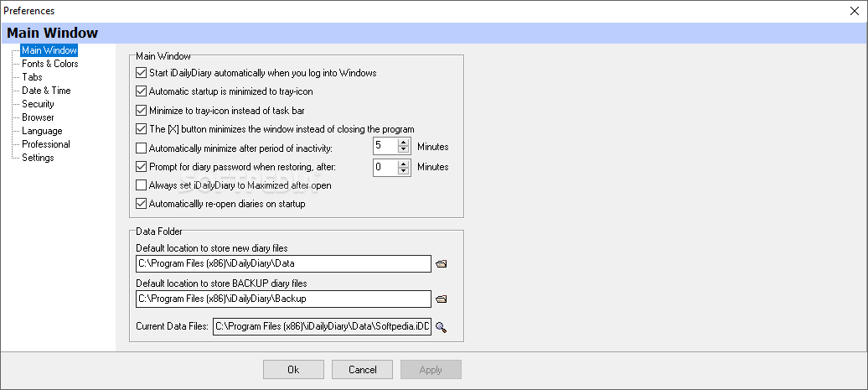Viewport: 868px width, 390px height.
Task: Select Browser in preferences tree
Action: [x=38, y=117]
